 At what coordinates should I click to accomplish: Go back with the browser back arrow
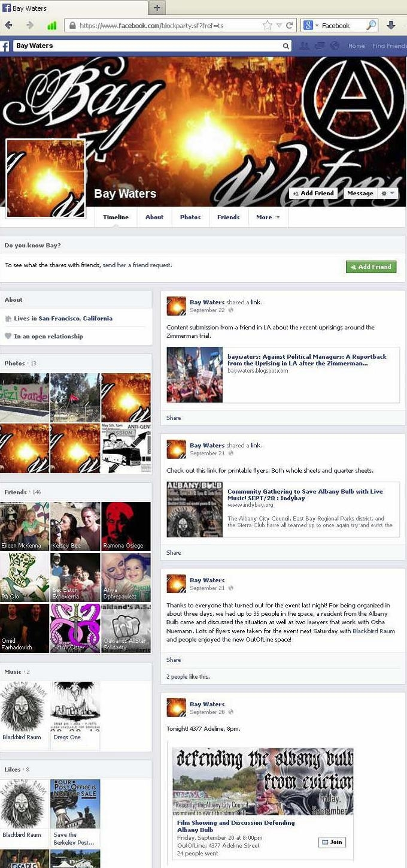[8, 25]
